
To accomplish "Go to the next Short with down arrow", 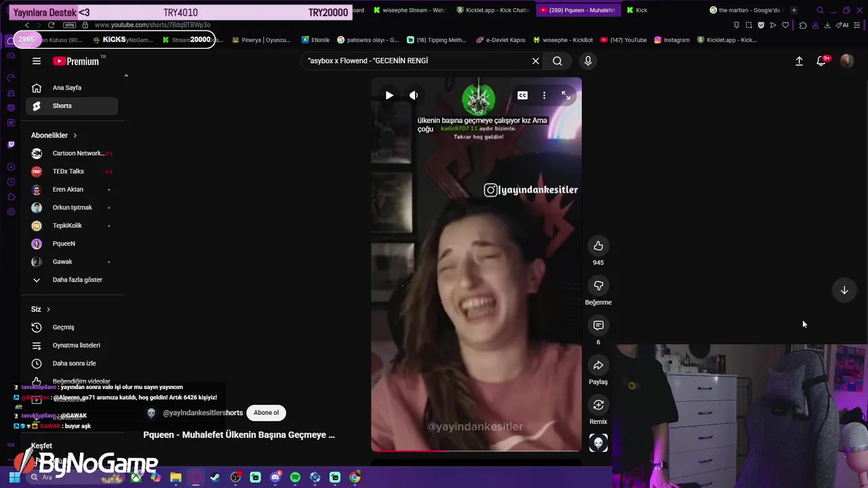I will point(844,290).
